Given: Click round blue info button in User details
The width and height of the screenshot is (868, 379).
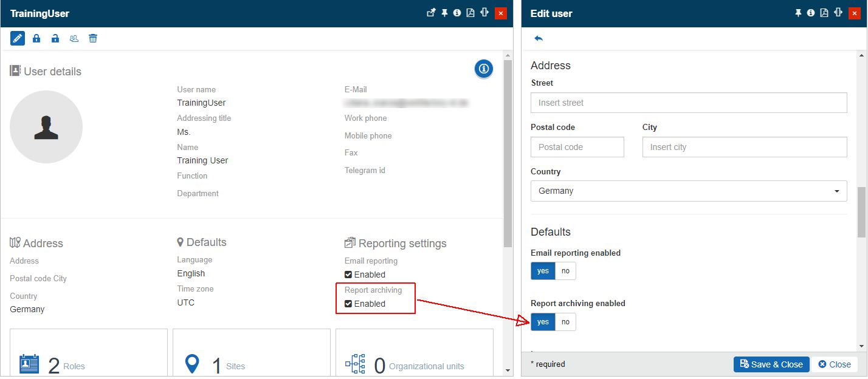Looking at the screenshot, I should coord(484,69).
